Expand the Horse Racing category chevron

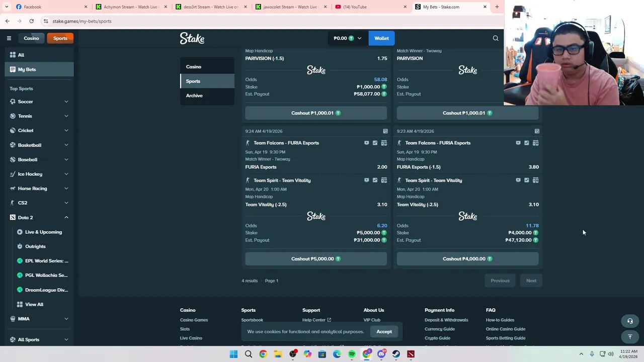pos(66,189)
